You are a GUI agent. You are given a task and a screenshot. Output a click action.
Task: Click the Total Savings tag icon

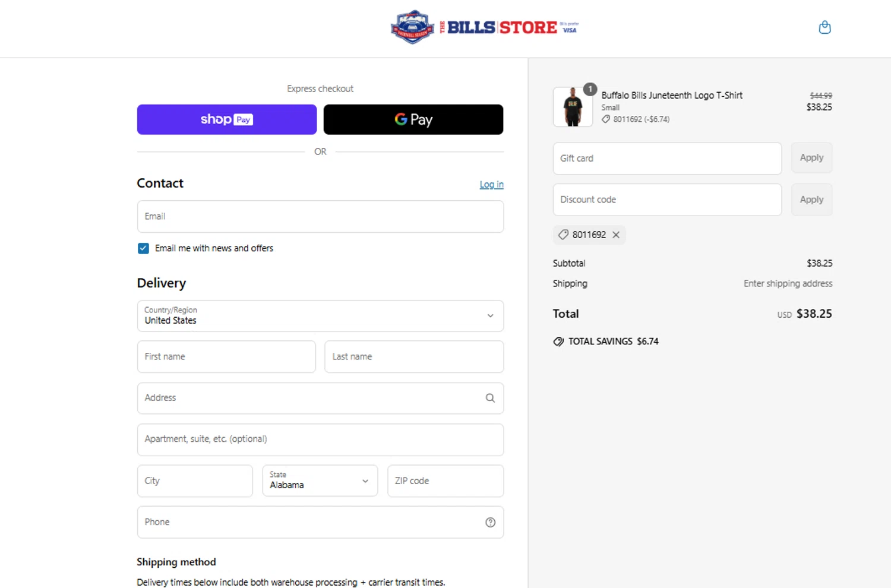pos(558,342)
